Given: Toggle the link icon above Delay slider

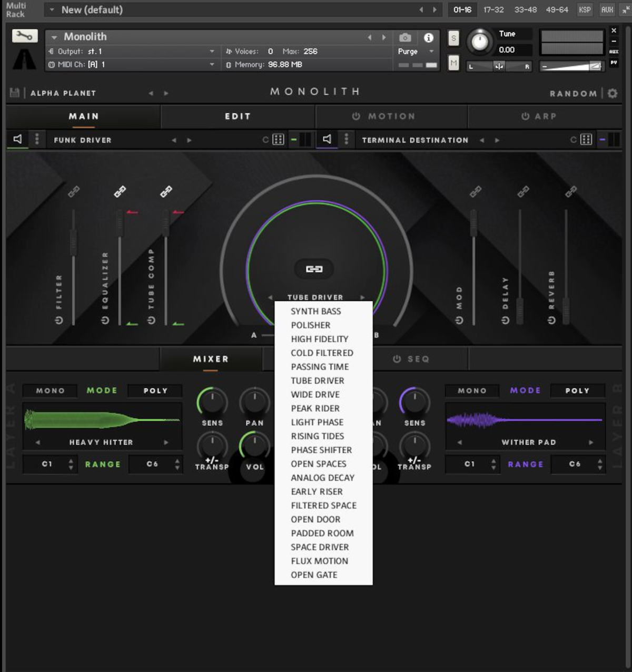Looking at the screenshot, I should (x=523, y=192).
